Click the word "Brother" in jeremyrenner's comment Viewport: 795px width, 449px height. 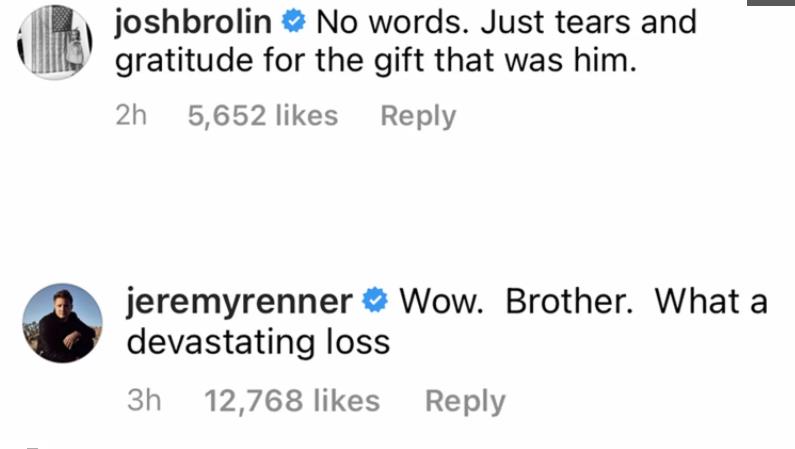click(x=568, y=301)
